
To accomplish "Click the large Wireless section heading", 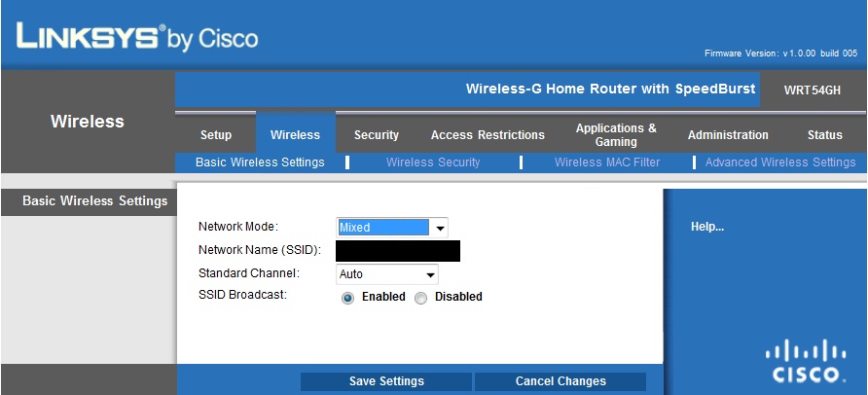I will (x=88, y=122).
